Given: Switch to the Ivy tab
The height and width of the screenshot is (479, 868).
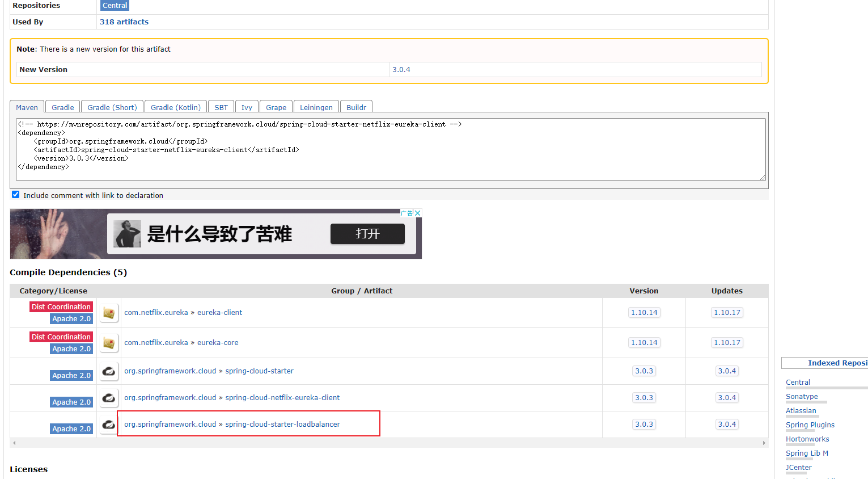Looking at the screenshot, I should [x=247, y=107].
